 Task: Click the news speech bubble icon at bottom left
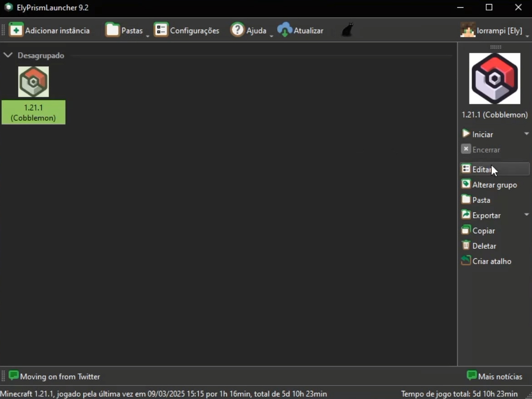pyautogui.click(x=14, y=375)
